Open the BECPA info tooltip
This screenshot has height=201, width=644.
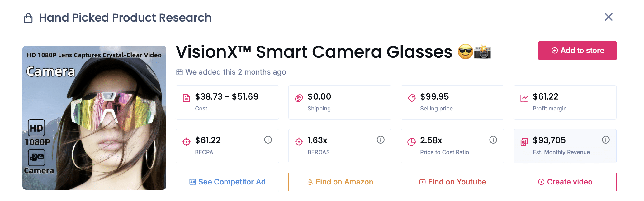[x=268, y=140]
